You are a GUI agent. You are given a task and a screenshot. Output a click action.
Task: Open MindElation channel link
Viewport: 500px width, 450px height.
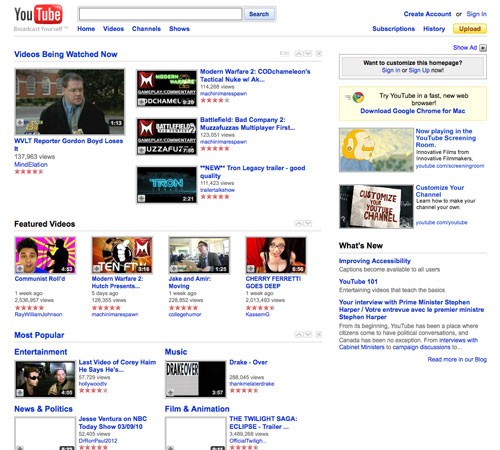coord(31,164)
